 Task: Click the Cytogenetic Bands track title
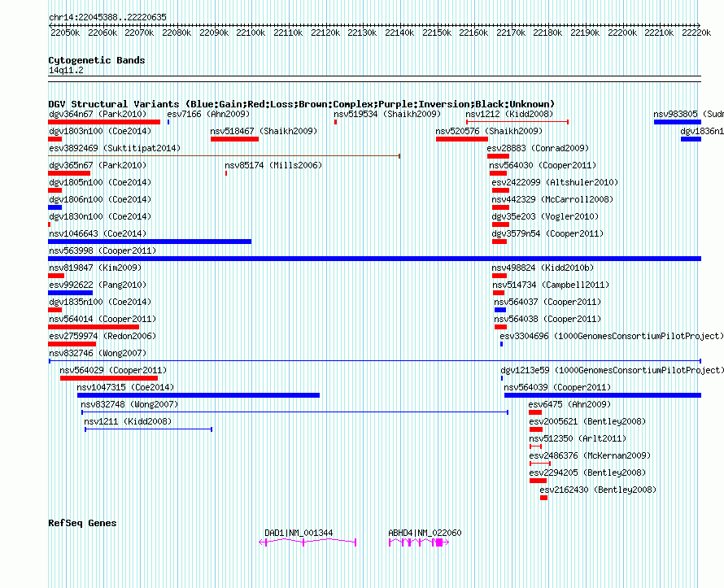[x=97, y=60]
